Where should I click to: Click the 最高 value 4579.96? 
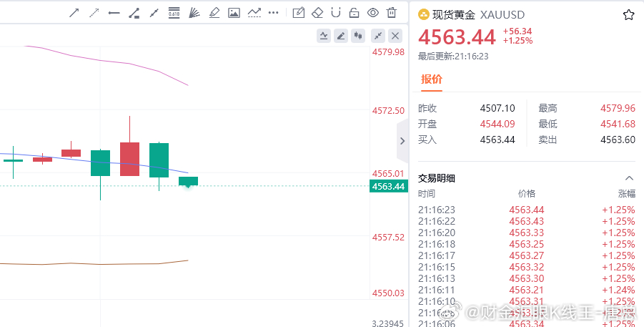click(618, 108)
